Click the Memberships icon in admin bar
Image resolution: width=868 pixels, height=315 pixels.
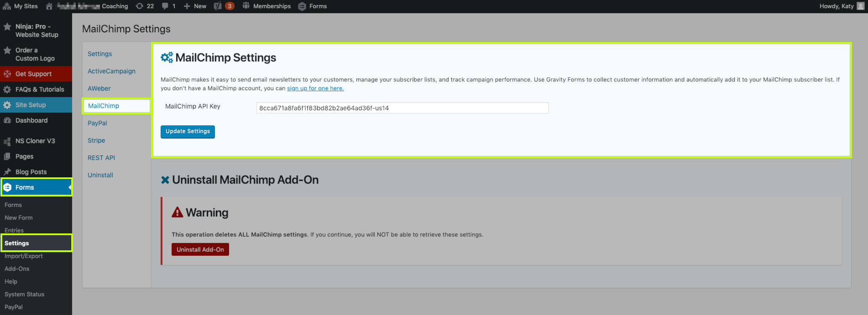pos(246,6)
